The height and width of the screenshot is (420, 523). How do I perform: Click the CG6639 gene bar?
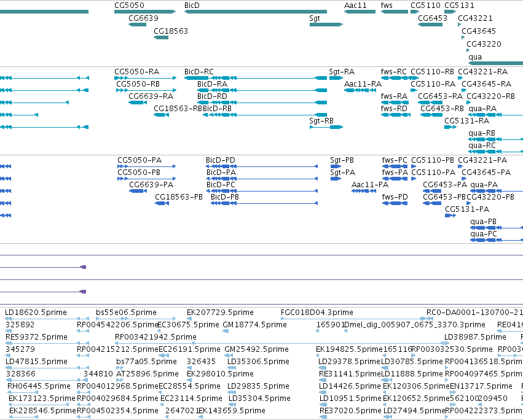[x=138, y=25]
